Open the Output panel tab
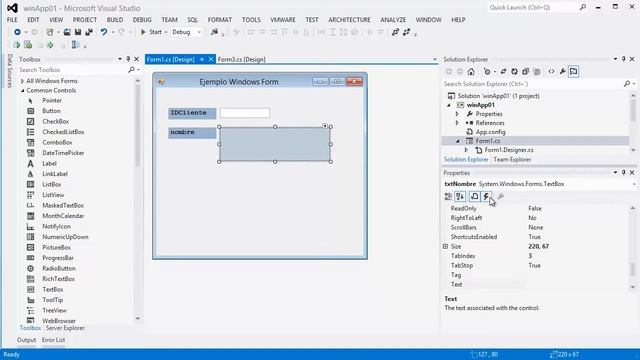The width and height of the screenshot is (640, 360). point(27,340)
